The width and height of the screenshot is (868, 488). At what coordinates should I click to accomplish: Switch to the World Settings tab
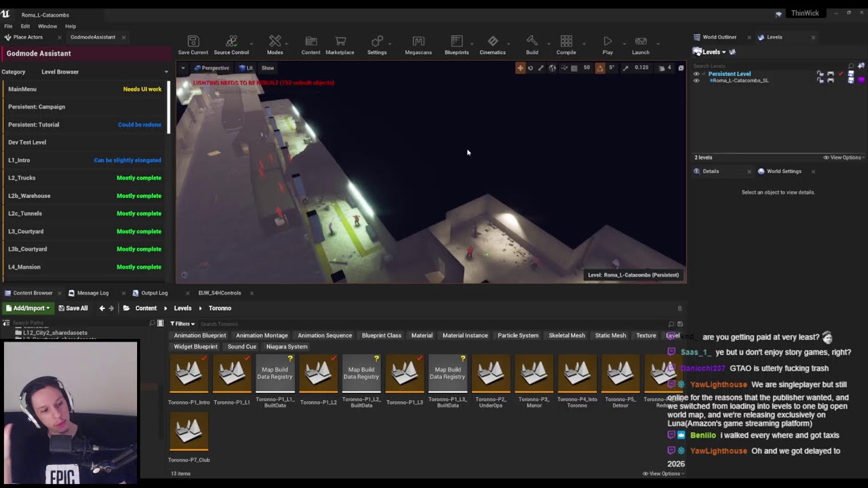(784, 171)
